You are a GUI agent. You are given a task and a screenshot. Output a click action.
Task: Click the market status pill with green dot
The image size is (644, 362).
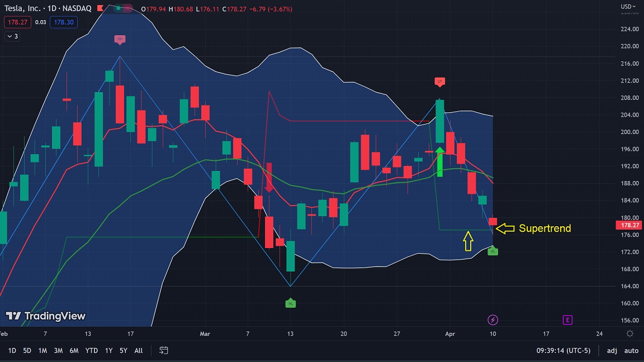click(x=122, y=8)
